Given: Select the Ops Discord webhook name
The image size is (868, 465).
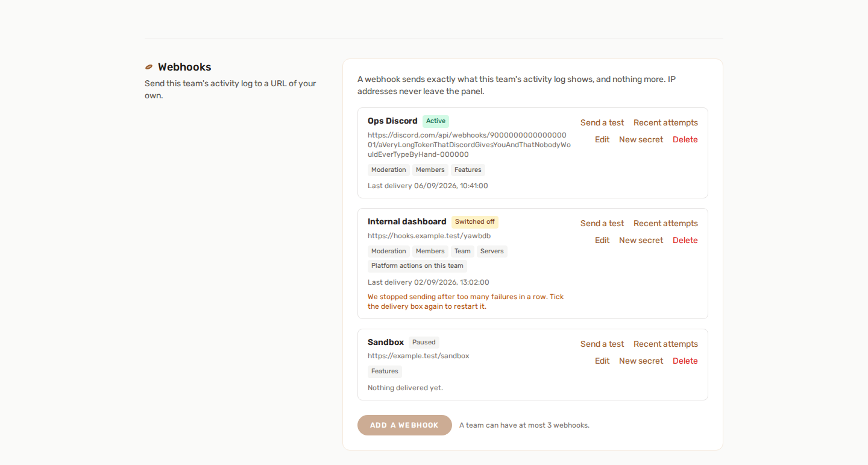Looking at the screenshot, I should 392,121.
